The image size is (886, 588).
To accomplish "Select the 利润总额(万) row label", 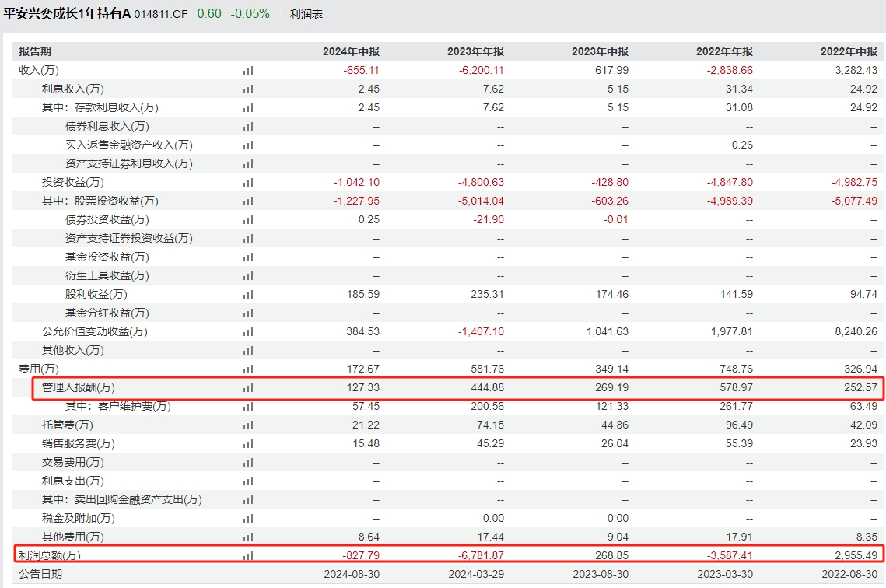I will point(50,555).
